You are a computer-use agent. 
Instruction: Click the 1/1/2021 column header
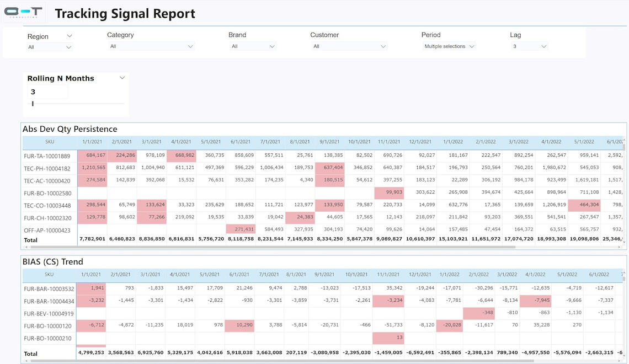[x=92, y=141]
